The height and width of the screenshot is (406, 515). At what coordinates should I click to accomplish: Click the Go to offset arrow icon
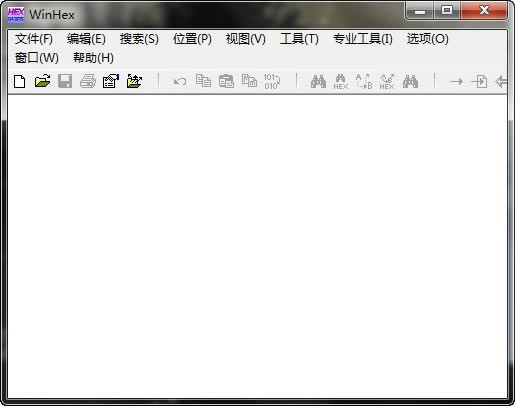click(x=456, y=81)
